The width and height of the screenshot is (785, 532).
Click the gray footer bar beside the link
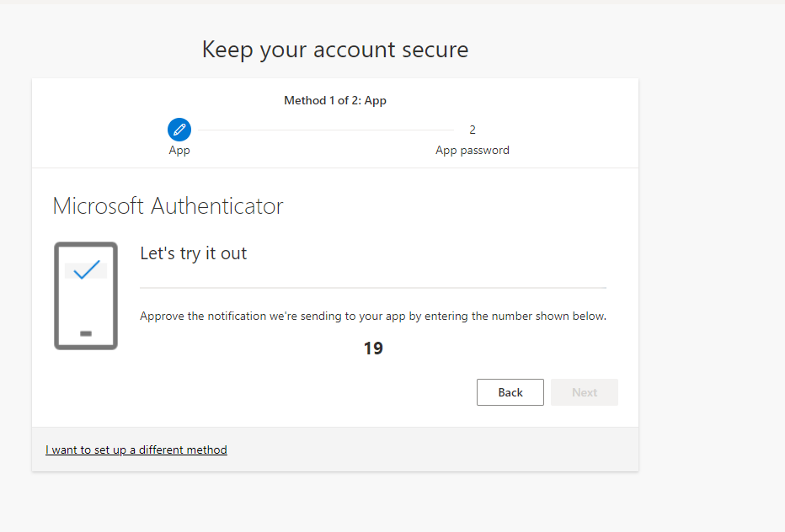pos(433,450)
